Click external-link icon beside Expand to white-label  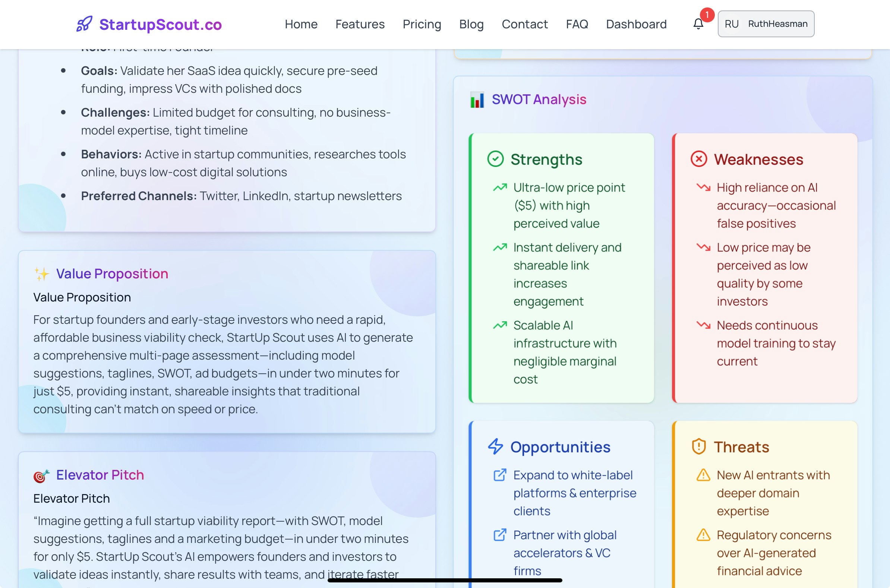point(500,475)
